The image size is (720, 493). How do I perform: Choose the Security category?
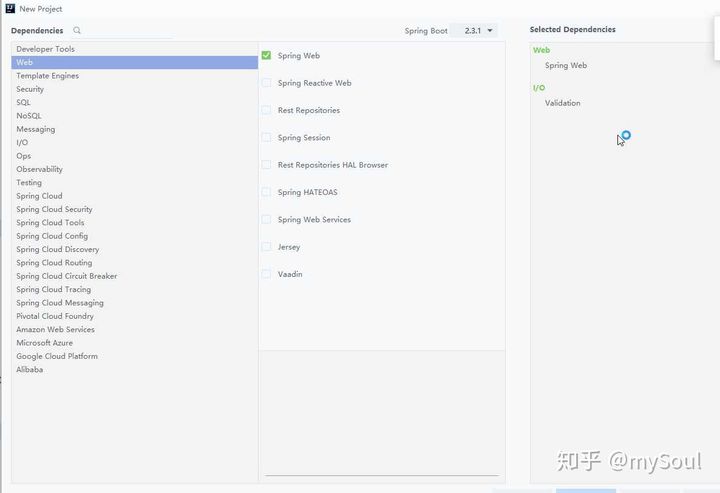[x=135, y=89]
